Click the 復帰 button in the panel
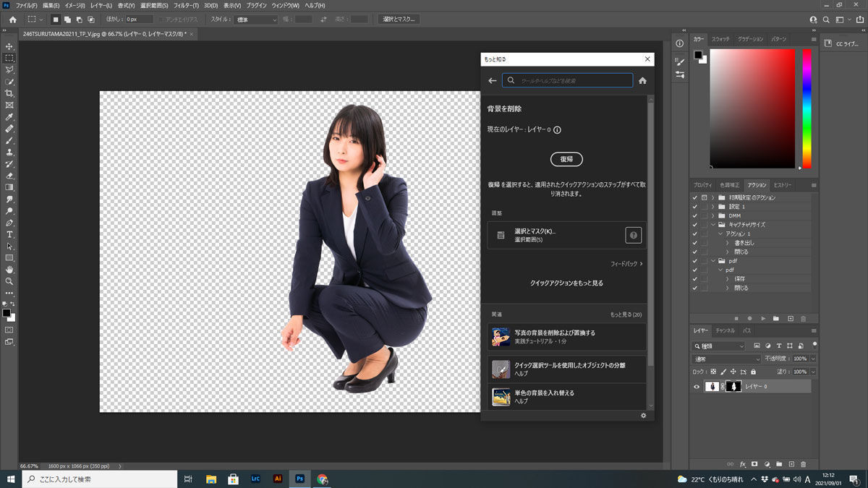Screen dimensions: 868x488 click(x=566, y=159)
